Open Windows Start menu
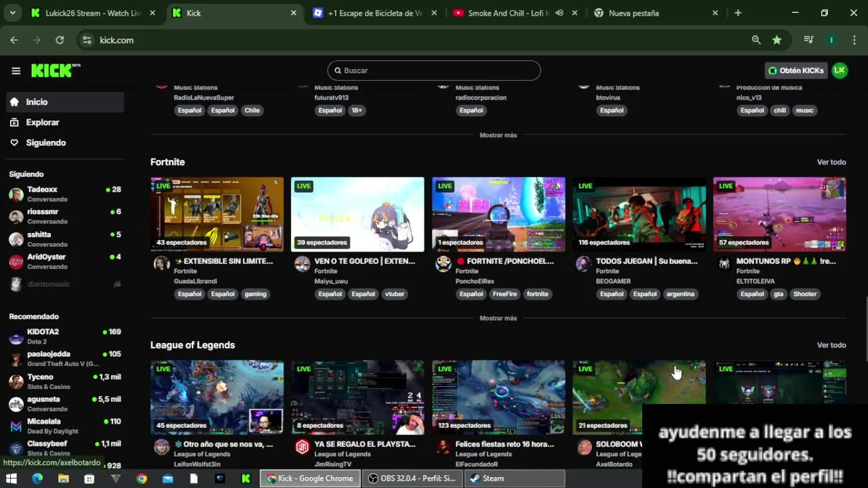The width and height of the screenshot is (868, 488). click(13, 479)
